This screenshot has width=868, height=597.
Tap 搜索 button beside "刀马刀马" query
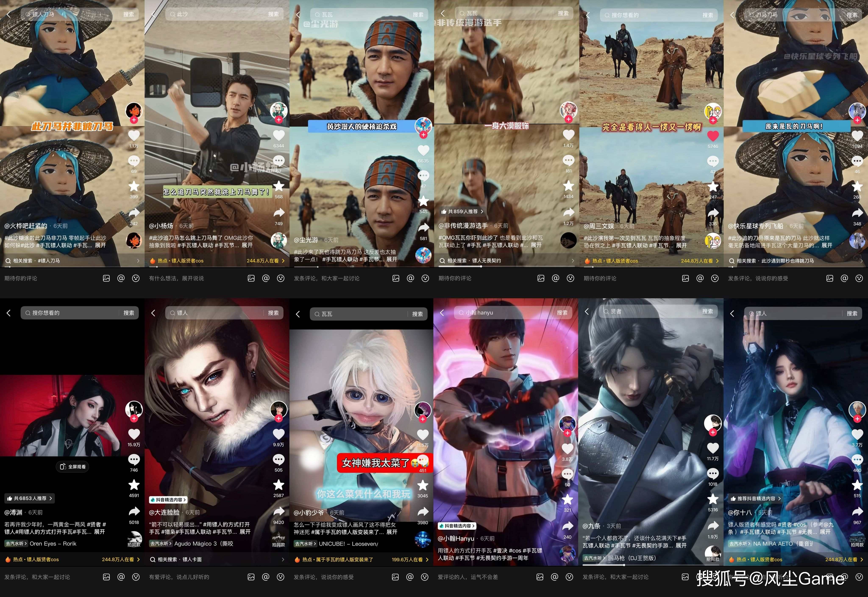[852, 15]
